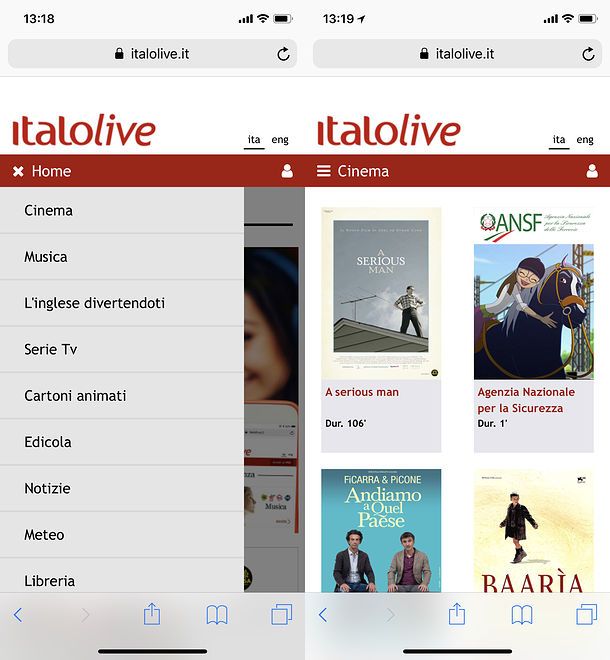Tap back arrow in right phone Safari toolbar
The height and width of the screenshot is (660, 610).
(323, 615)
